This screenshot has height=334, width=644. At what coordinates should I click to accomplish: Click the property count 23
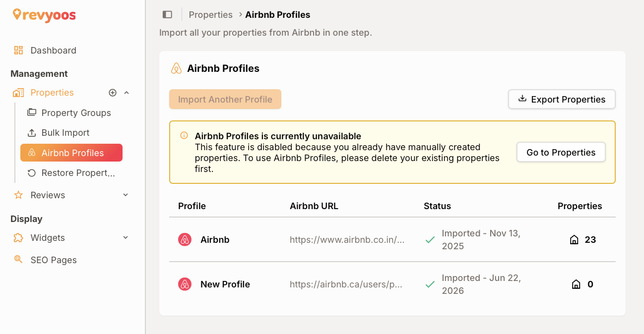tap(590, 240)
